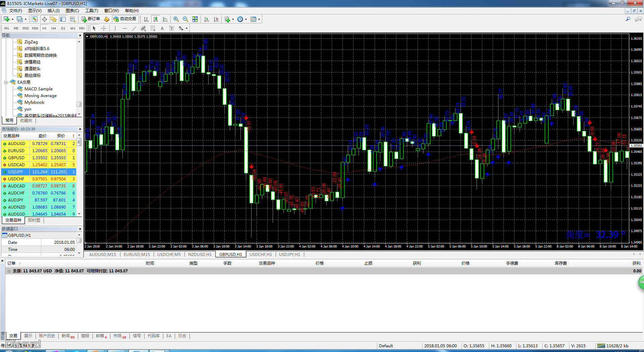Image resolution: width=644 pixels, height=352 pixels.
Task: Select the trendline tool
Action: [134, 28]
